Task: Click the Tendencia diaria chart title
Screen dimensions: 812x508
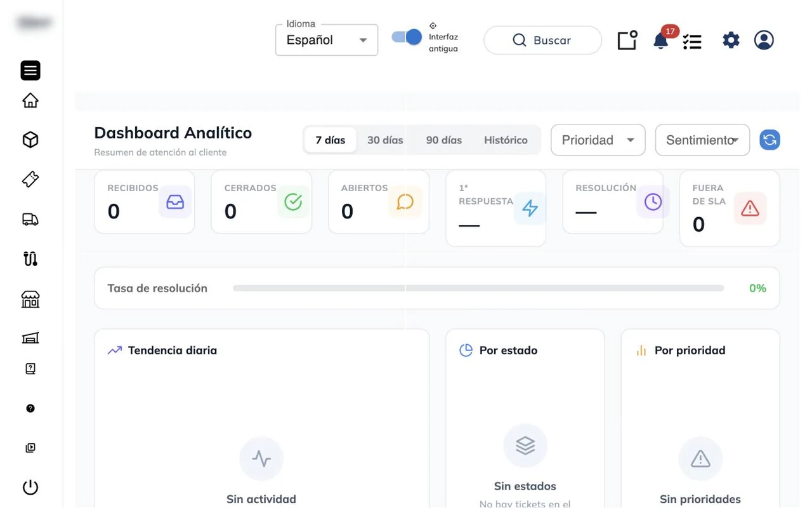Action: click(x=173, y=351)
